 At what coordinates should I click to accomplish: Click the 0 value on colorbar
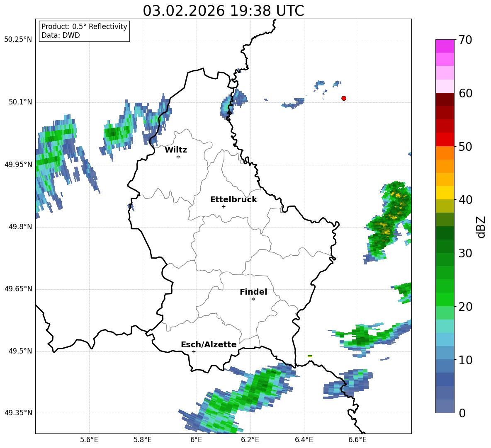pyautogui.click(x=462, y=413)
